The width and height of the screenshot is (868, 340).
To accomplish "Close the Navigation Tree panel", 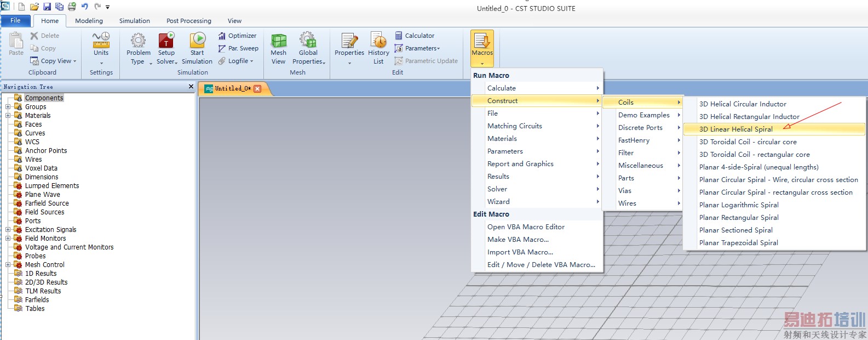I will 191,87.
